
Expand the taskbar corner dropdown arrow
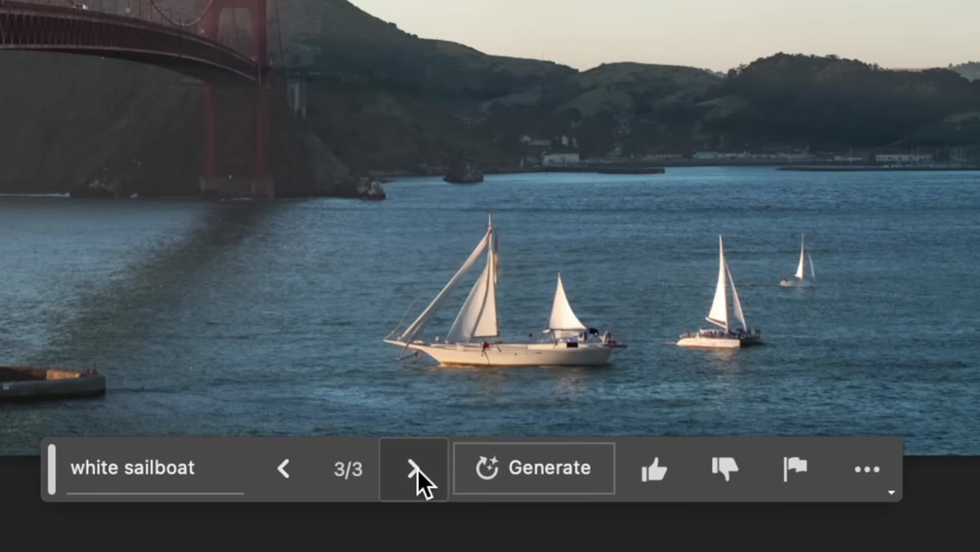click(891, 493)
